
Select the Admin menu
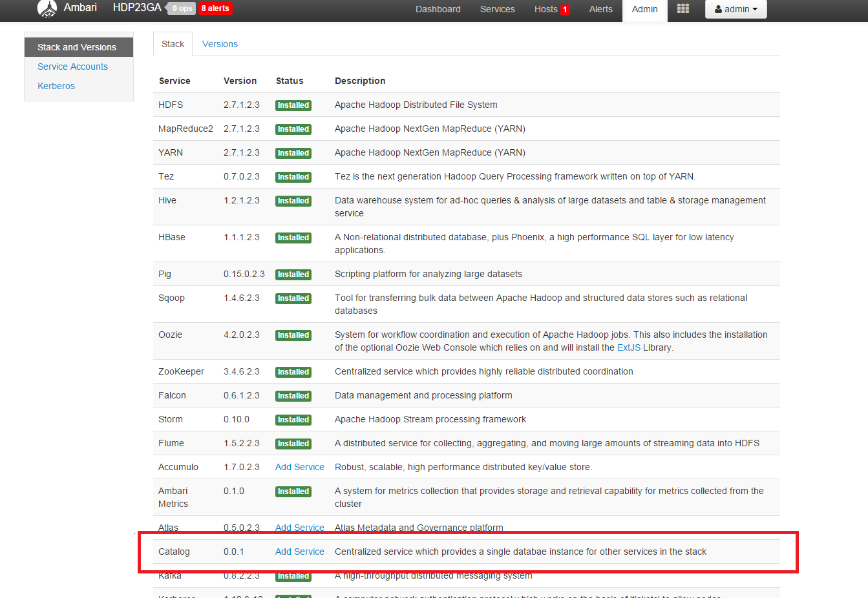coord(645,9)
